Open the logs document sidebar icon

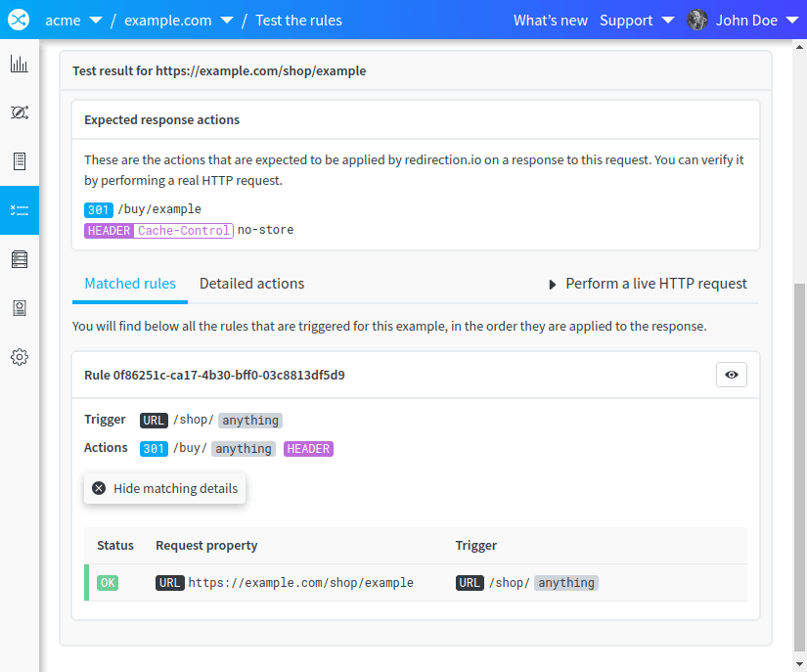(19, 161)
